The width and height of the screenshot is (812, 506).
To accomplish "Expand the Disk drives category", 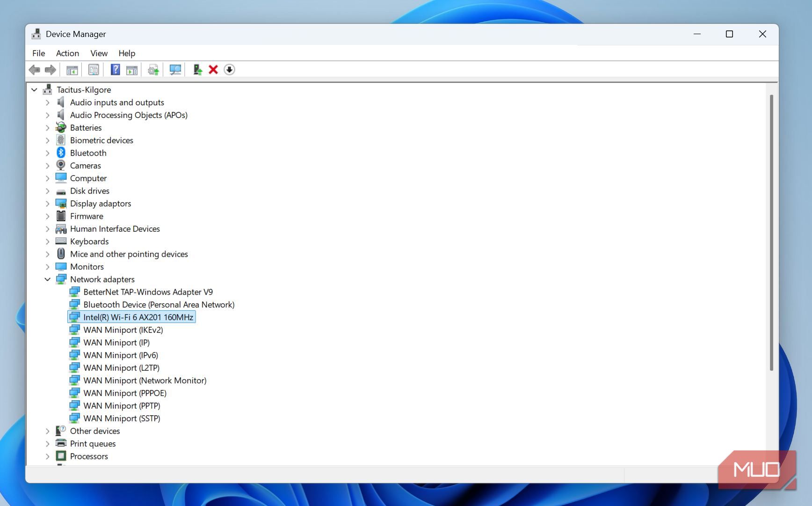I will click(47, 191).
